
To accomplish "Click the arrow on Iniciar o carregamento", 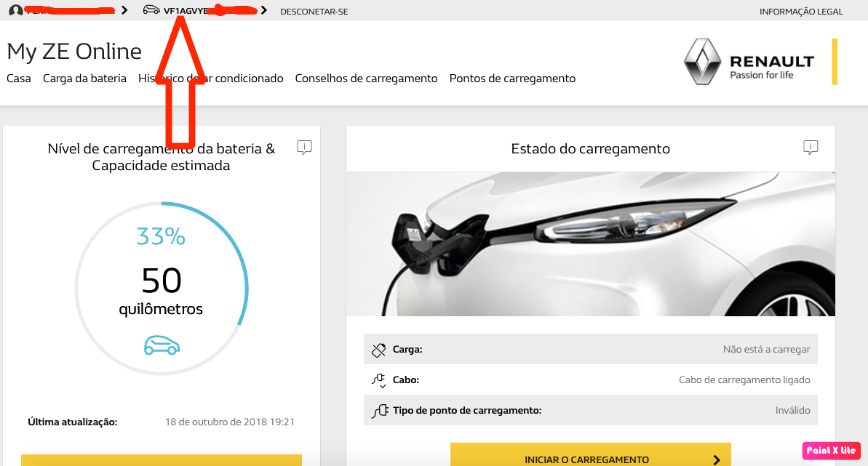I will [x=717, y=459].
